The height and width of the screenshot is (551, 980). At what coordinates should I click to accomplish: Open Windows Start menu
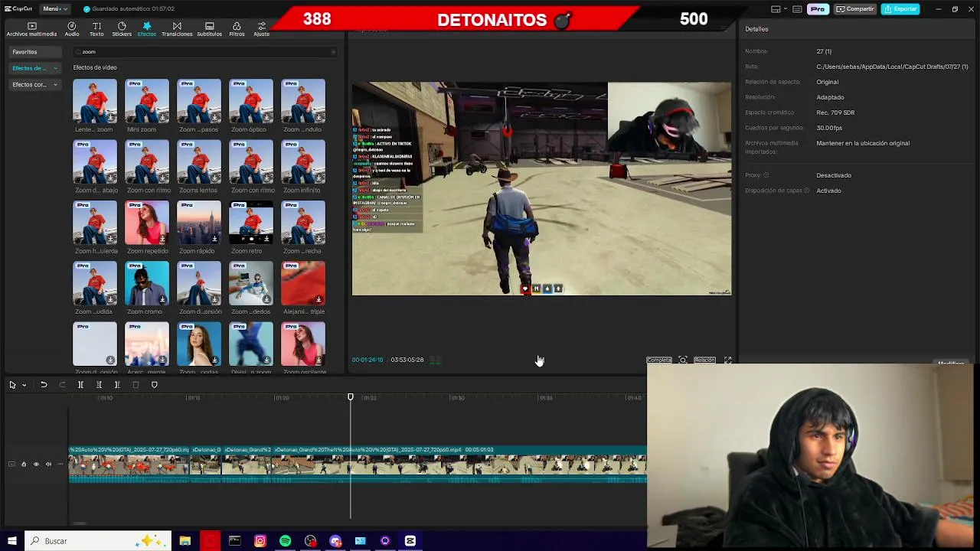11,541
